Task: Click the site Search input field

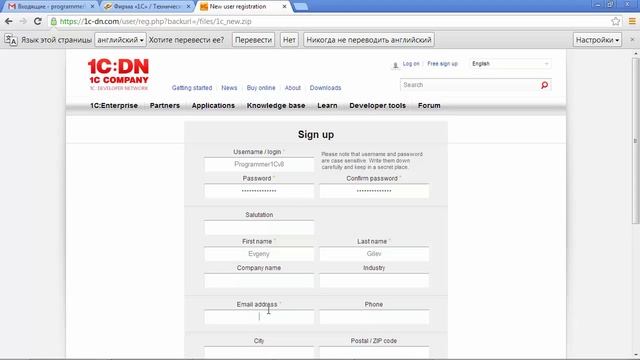Action: [x=469, y=85]
